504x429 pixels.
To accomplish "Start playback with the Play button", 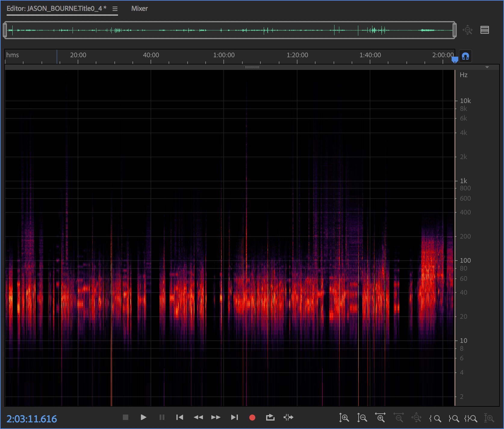I will tap(143, 417).
